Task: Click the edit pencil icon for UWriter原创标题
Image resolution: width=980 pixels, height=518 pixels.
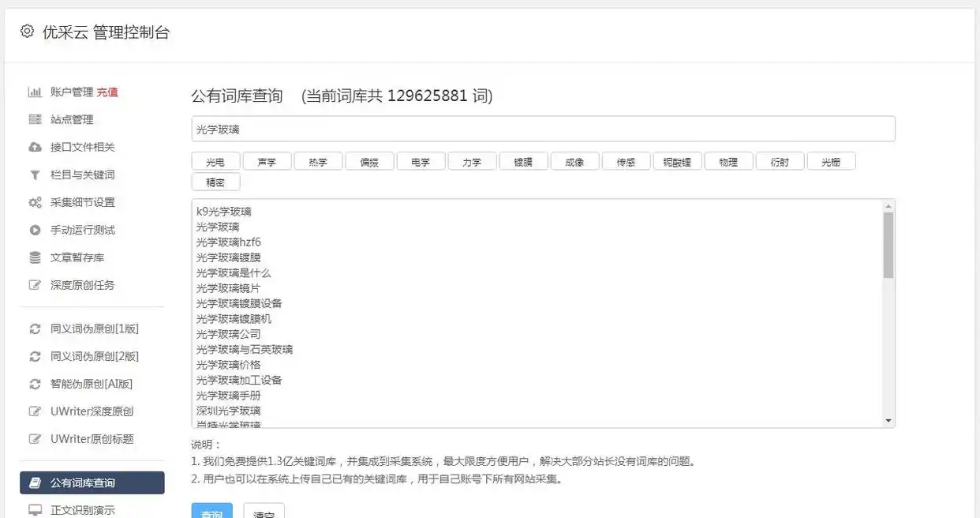Action: coord(35,439)
